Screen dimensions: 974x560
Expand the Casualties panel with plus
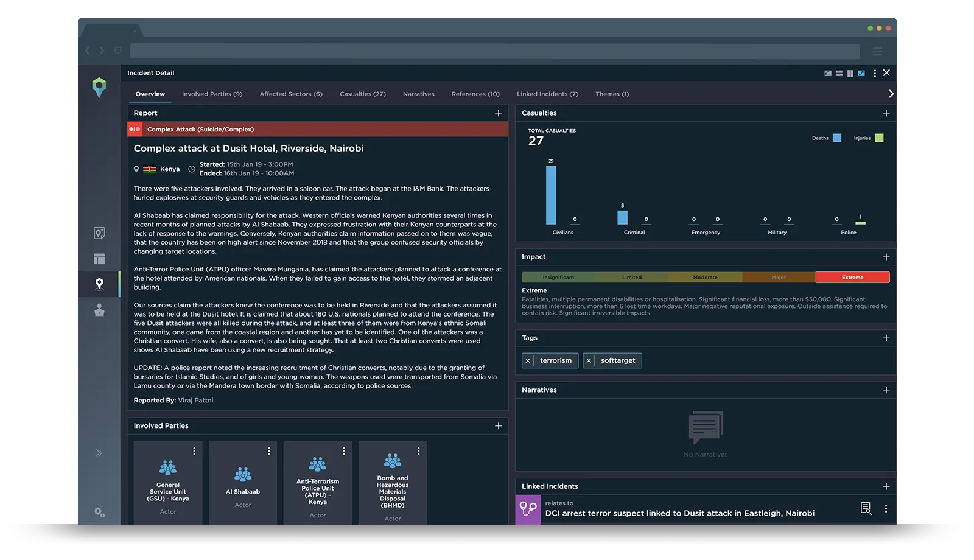886,113
